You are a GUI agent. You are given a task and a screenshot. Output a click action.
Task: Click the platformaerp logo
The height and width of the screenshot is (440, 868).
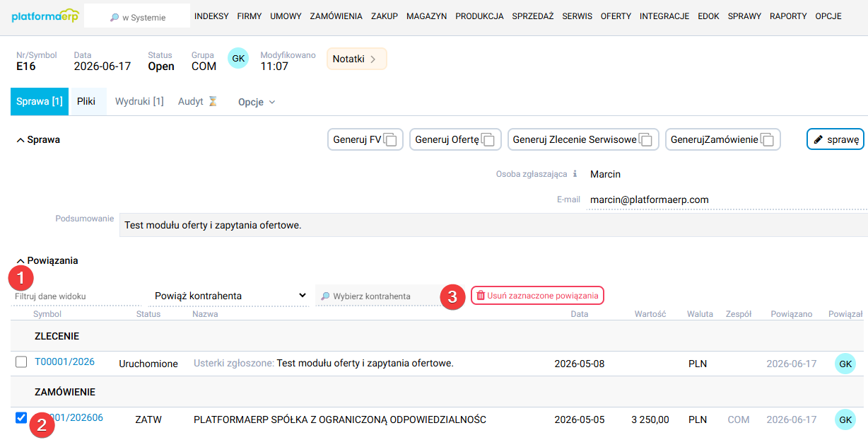click(45, 16)
